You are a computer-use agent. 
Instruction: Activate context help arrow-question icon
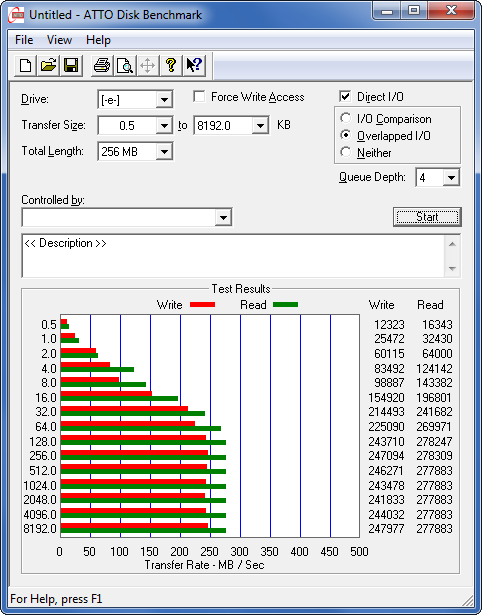(193, 66)
